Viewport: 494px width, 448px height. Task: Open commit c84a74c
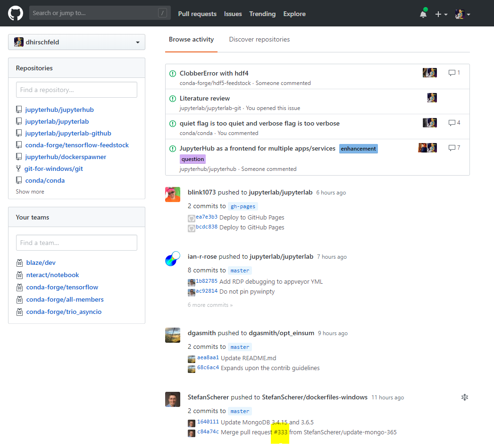[x=208, y=431]
